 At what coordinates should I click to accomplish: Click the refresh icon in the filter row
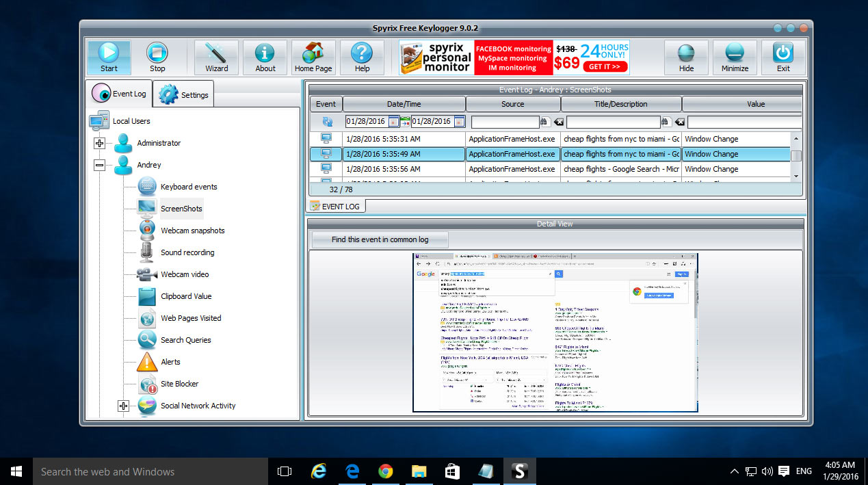pos(326,122)
